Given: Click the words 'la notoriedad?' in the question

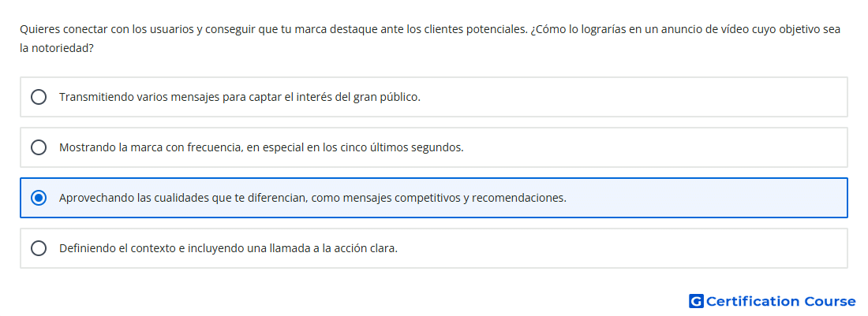Looking at the screenshot, I should click(57, 49).
